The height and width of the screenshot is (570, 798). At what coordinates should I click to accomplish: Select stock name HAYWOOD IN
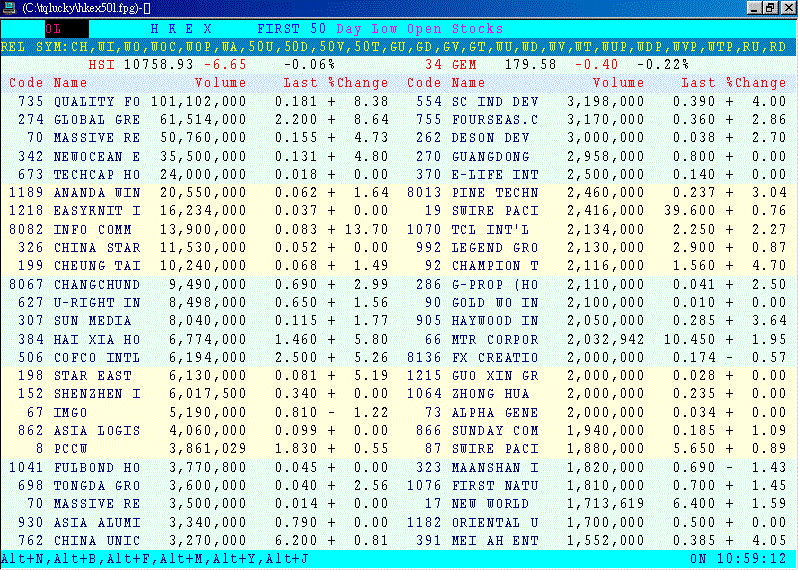pyautogui.click(x=495, y=321)
